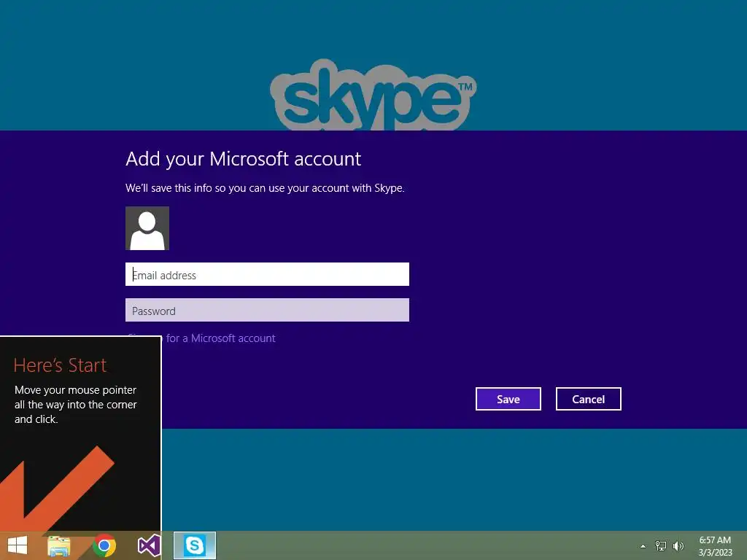Image resolution: width=747 pixels, height=560 pixels.
Task: Click the 'We'll save this info' description text
Action: pos(265,188)
